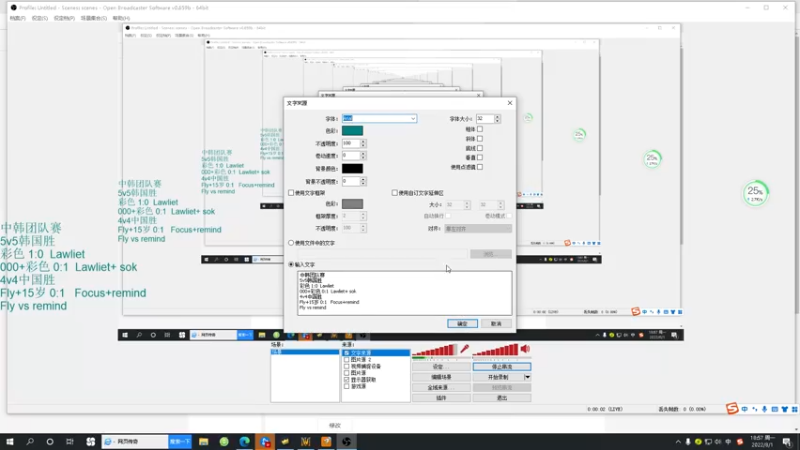Open the notification center icon
This screenshot has width=800, height=450.
(787, 442)
